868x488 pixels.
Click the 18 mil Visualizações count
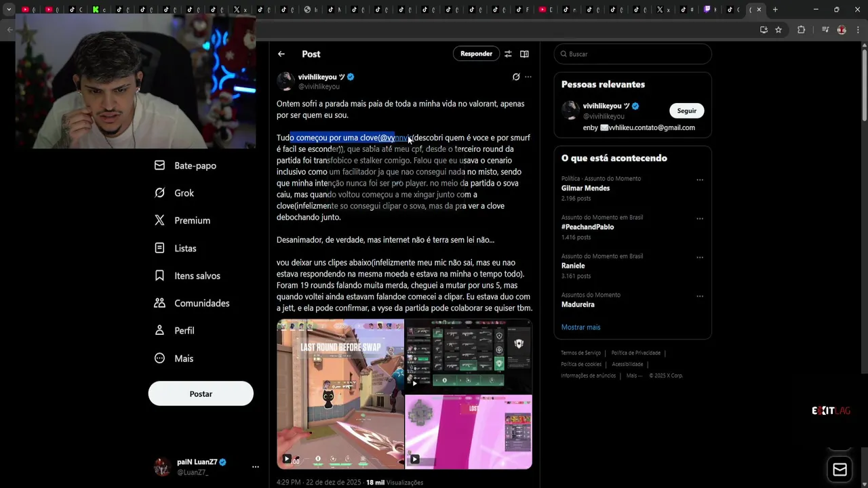pos(395,483)
